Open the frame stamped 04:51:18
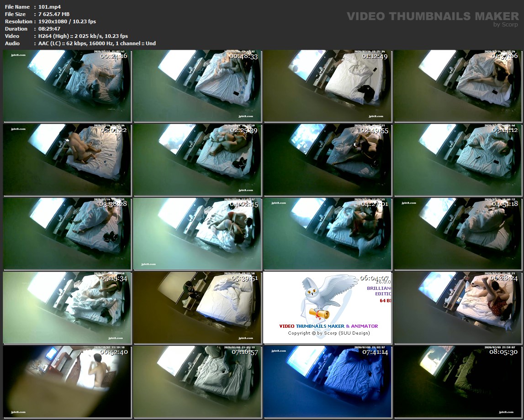The image size is (524, 420). pyautogui.click(x=458, y=234)
